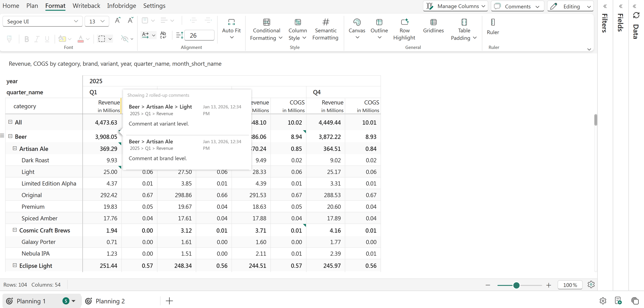Click the Editing mode button
This screenshot has width=644, height=308.
(x=570, y=6)
